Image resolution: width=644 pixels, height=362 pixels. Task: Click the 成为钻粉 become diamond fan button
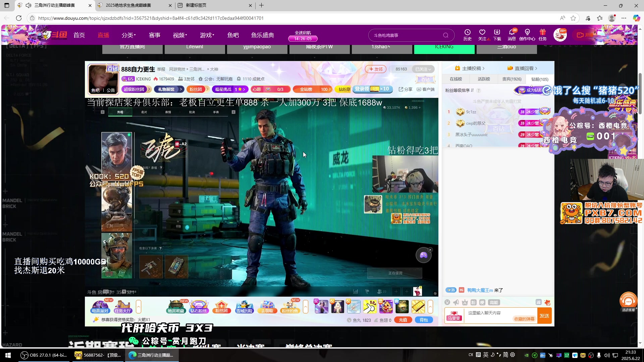point(530,90)
